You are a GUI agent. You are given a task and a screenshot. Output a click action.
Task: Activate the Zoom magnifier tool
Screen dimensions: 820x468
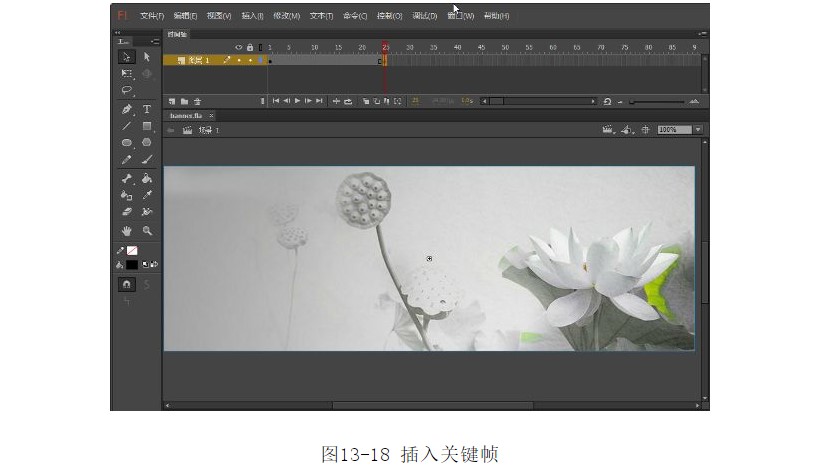click(147, 230)
